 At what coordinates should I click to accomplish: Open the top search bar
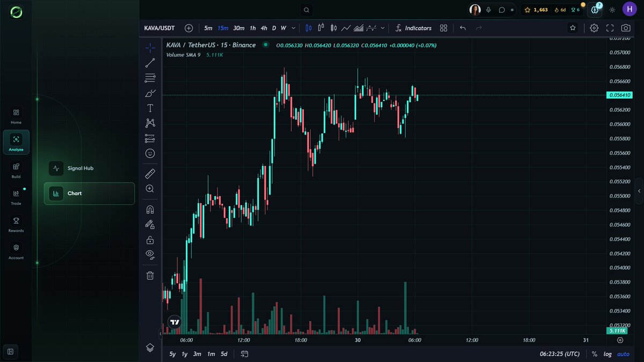tap(306, 10)
